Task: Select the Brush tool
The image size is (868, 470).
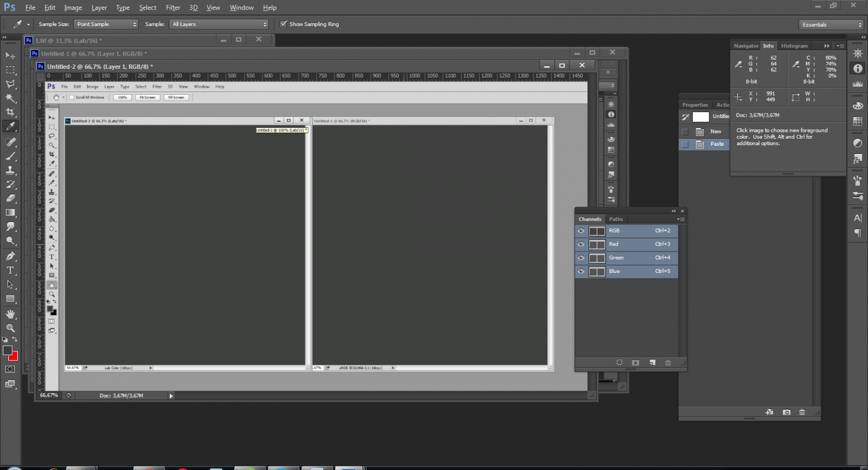Action: pyautogui.click(x=10, y=156)
